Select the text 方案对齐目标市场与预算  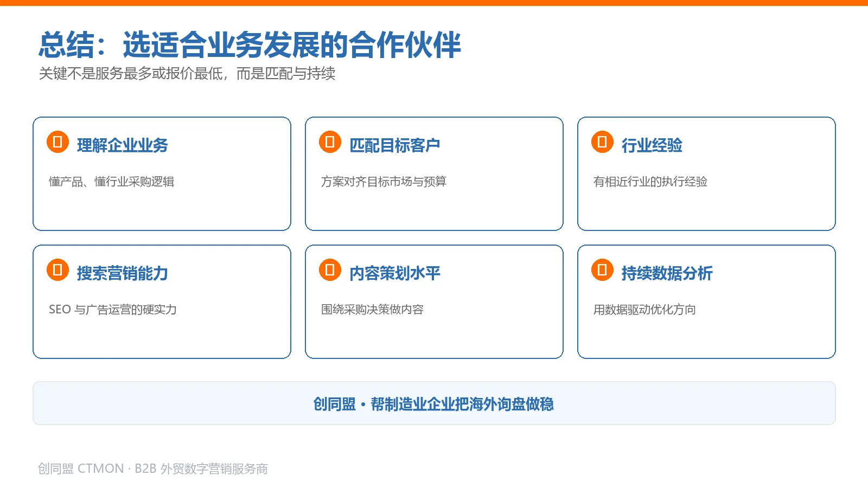384,182
